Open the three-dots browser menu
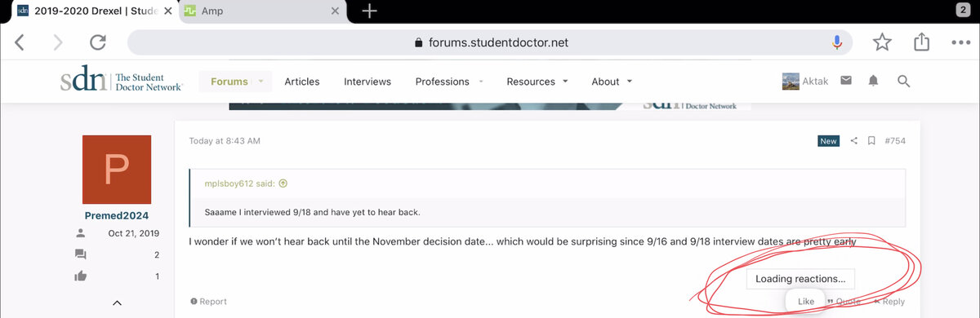This screenshot has width=980, height=318. point(960,42)
